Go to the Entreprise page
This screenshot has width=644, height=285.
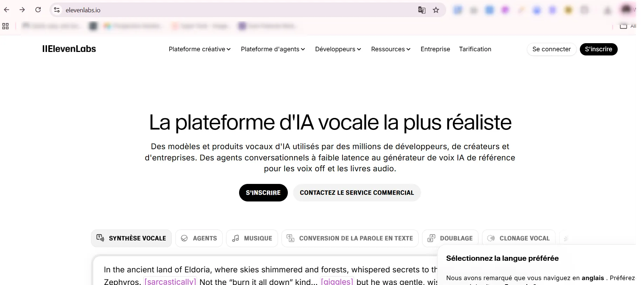click(x=435, y=49)
